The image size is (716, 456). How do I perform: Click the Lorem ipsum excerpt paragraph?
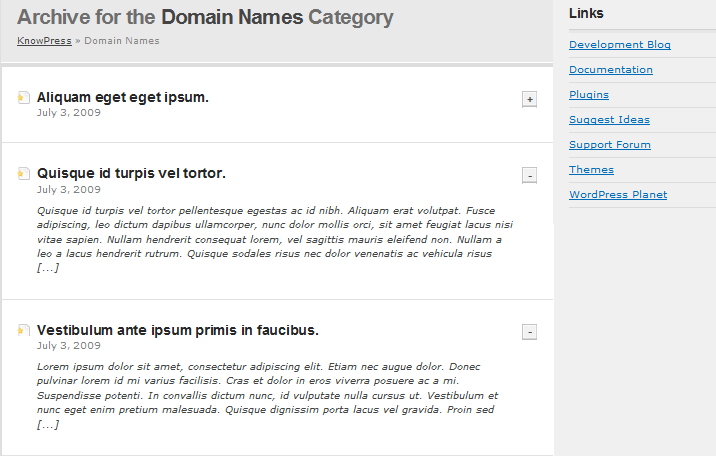[268, 395]
